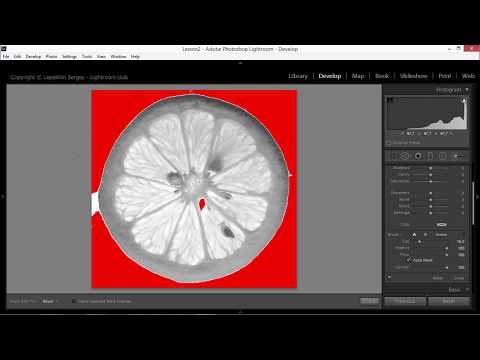Click the Previous button
Image resolution: width=480 pixels, height=360 pixels.
(x=405, y=301)
